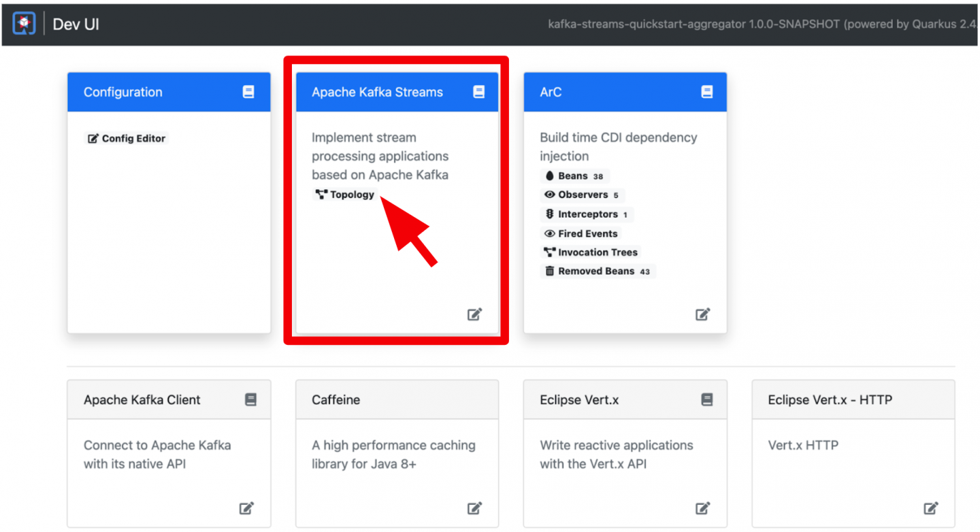Click the Interceptors traffic-light icon
The height and width of the screenshot is (532, 980).
[x=550, y=214]
